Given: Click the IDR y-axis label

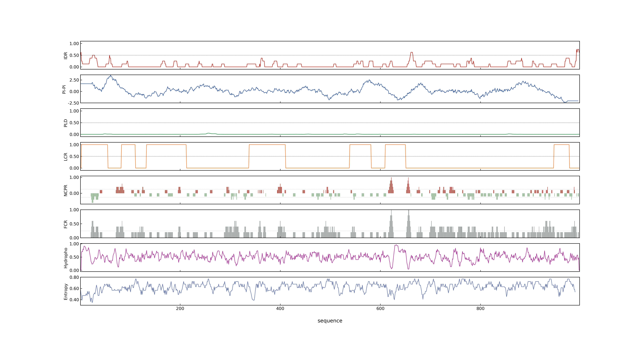Looking at the screenshot, I should [x=66, y=55].
